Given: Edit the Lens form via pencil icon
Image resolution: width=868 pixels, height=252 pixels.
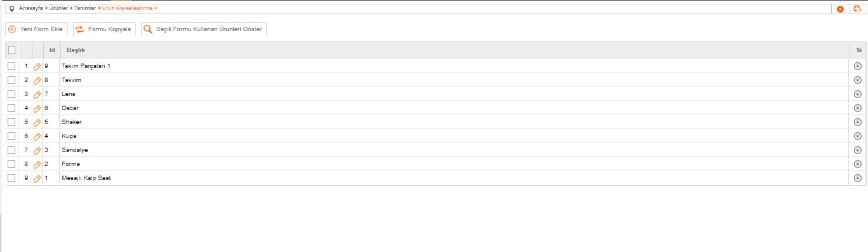Looking at the screenshot, I should coord(37,95).
